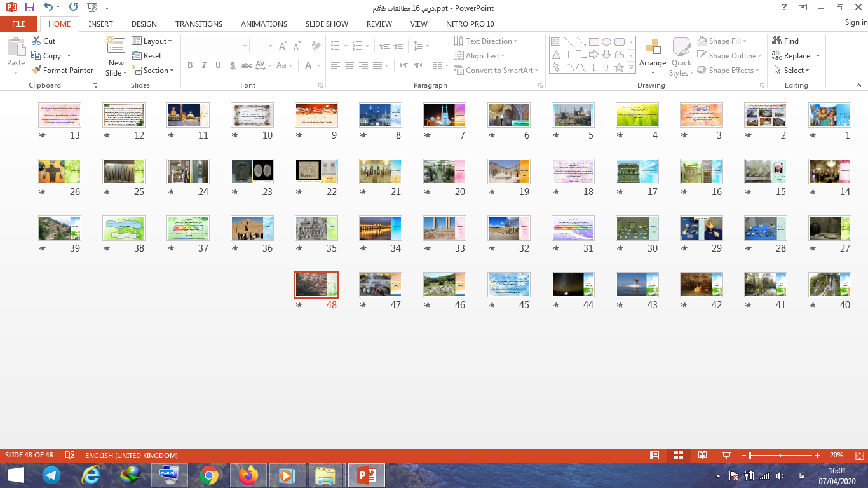The image size is (868, 488).
Task: Switch to the SLIDE SHOW tab
Action: (x=327, y=24)
